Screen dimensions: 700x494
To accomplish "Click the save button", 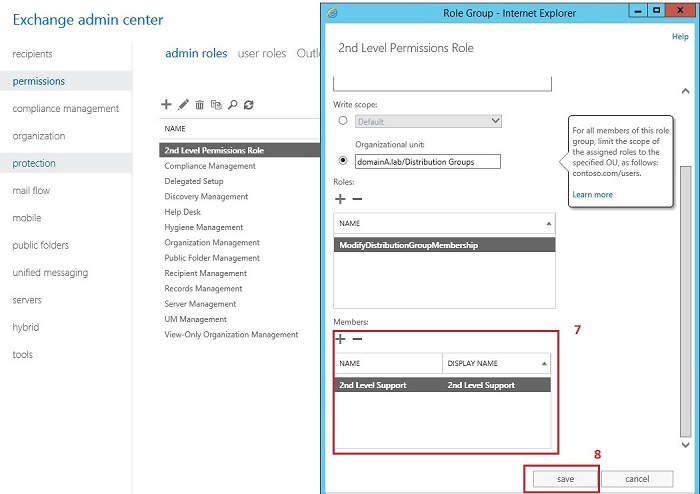I will (565, 479).
